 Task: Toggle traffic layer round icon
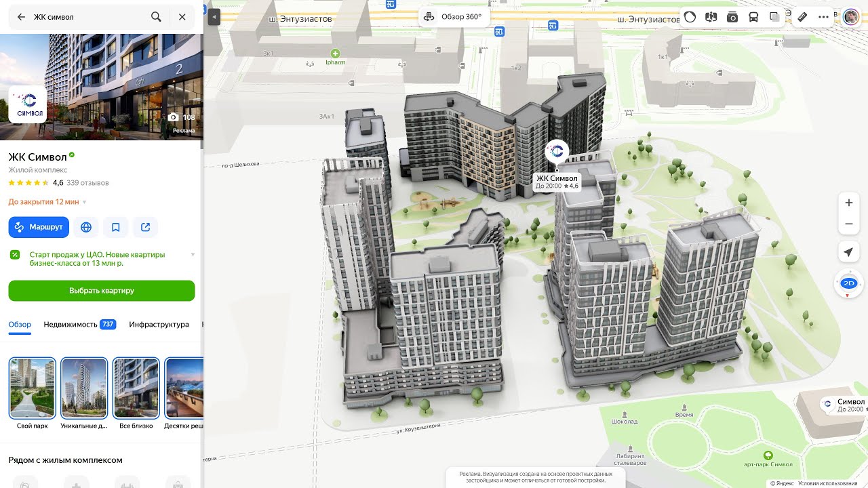(x=690, y=18)
